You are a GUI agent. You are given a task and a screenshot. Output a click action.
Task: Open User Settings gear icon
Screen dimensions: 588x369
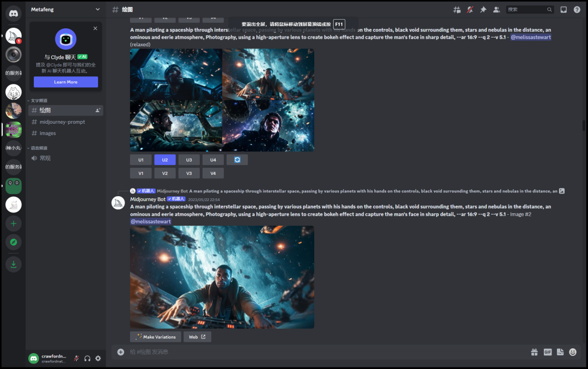[98, 359]
